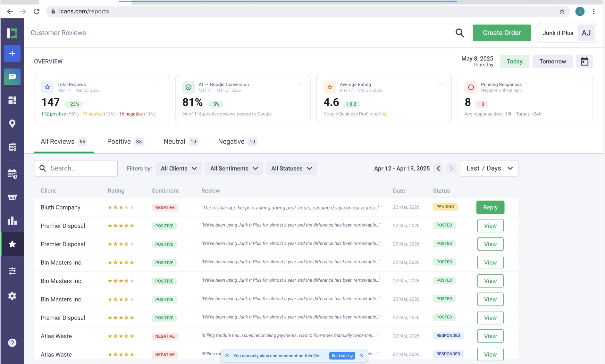Switch to the Positive tab
Screen dimensions: 605x364
pos(125,142)
